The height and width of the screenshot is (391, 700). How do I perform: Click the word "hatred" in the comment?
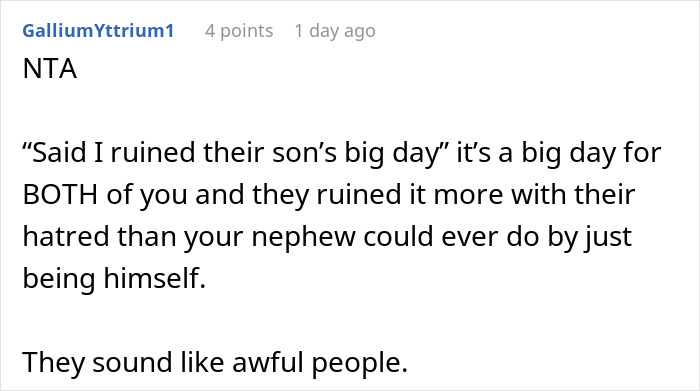tap(66, 236)
